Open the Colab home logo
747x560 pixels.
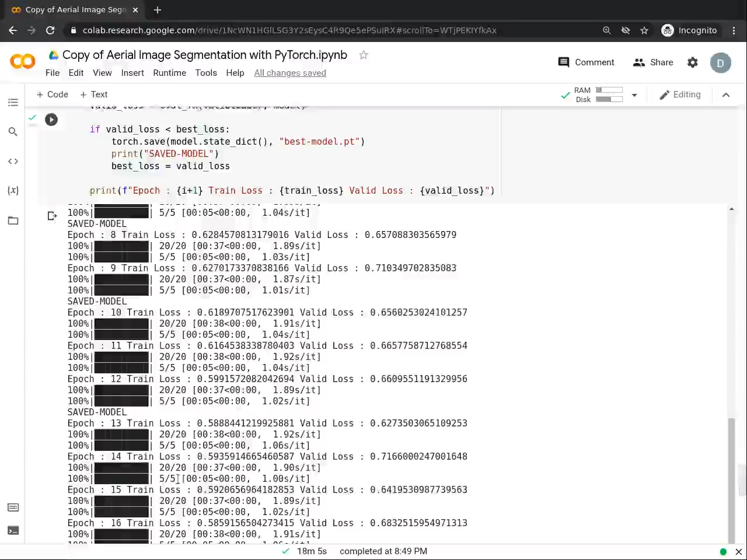[23, 61]
